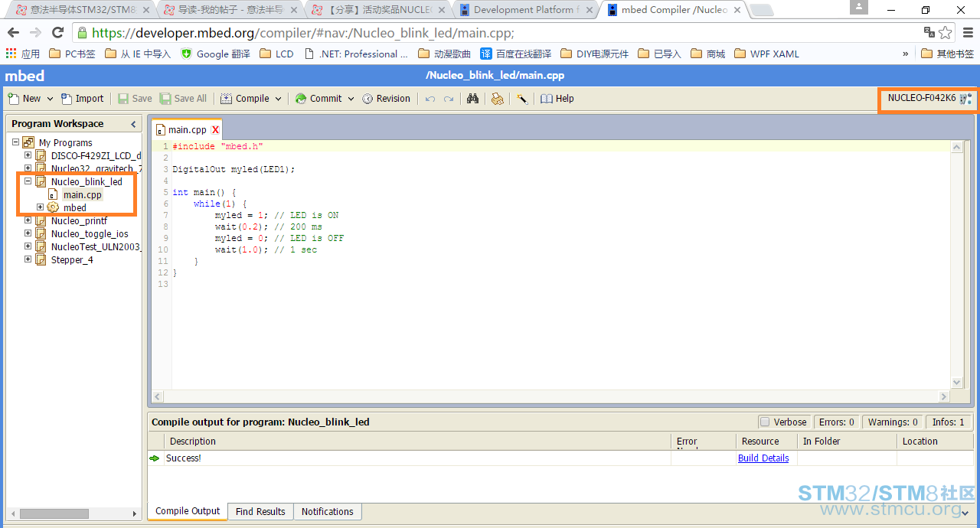Image resolution: width=980 pixels, height=528 pixels.
Task: Collapse the Nucleo_blink_led program node
Action: coord(28,181)
